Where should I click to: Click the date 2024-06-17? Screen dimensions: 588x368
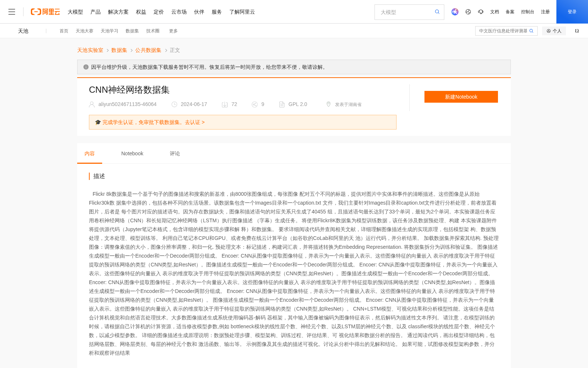coord(194,104)
